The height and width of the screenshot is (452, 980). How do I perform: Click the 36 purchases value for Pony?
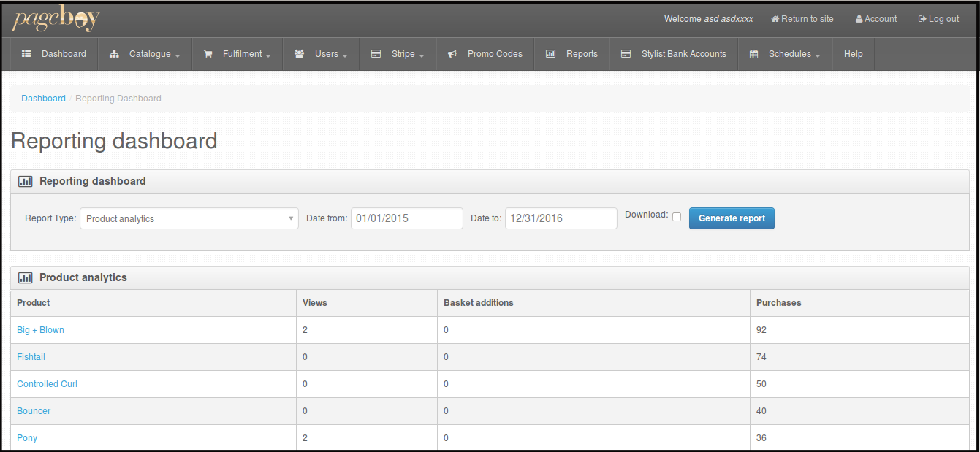click(x=761, y=438)
